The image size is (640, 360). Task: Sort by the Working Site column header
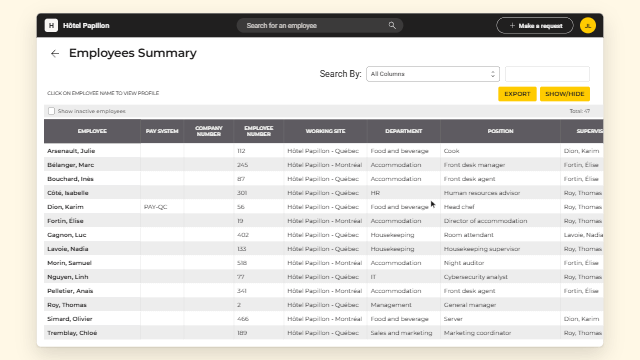point(325,131)
